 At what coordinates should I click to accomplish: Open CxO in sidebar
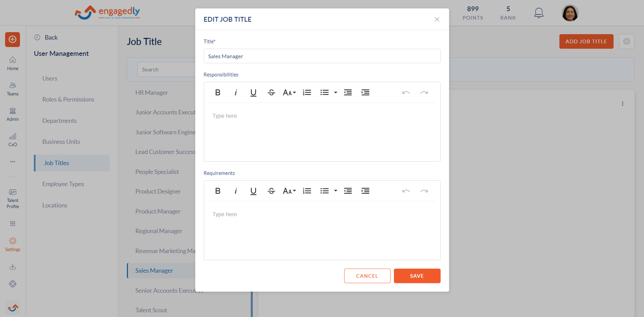pyautogui.click(x=13, y=140)
